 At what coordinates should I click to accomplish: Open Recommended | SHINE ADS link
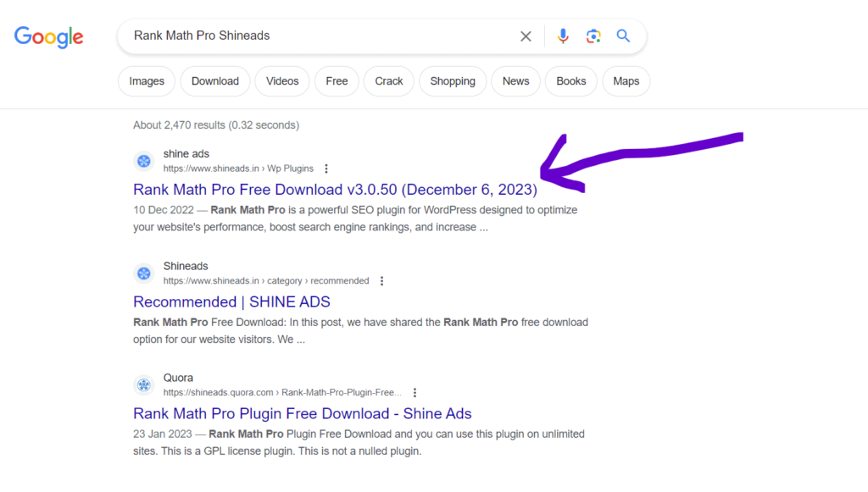(231, 301)
